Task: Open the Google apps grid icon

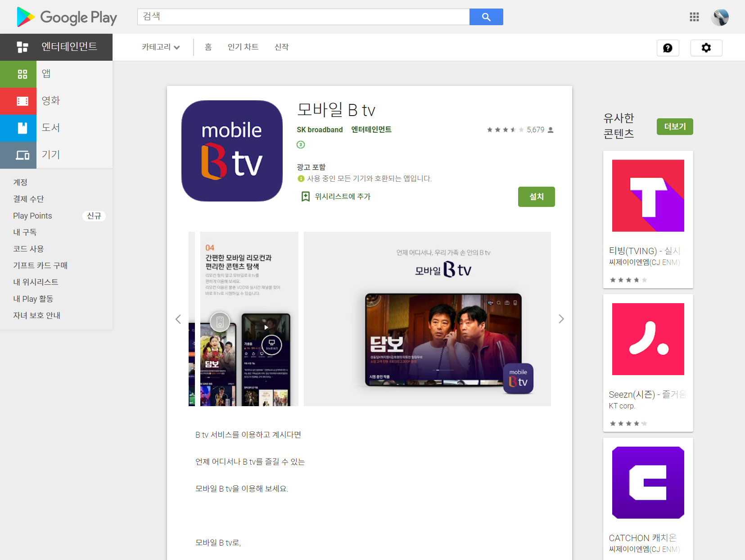Action: (694, 17)
